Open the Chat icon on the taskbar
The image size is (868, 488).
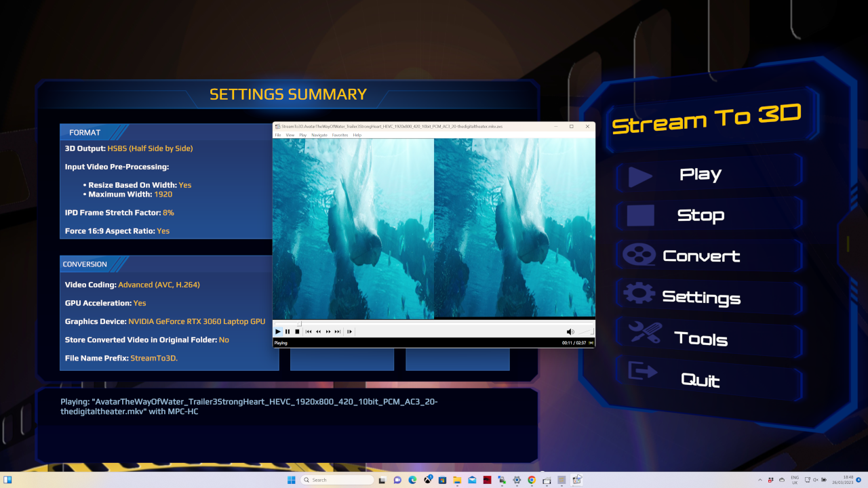[398, 480]
